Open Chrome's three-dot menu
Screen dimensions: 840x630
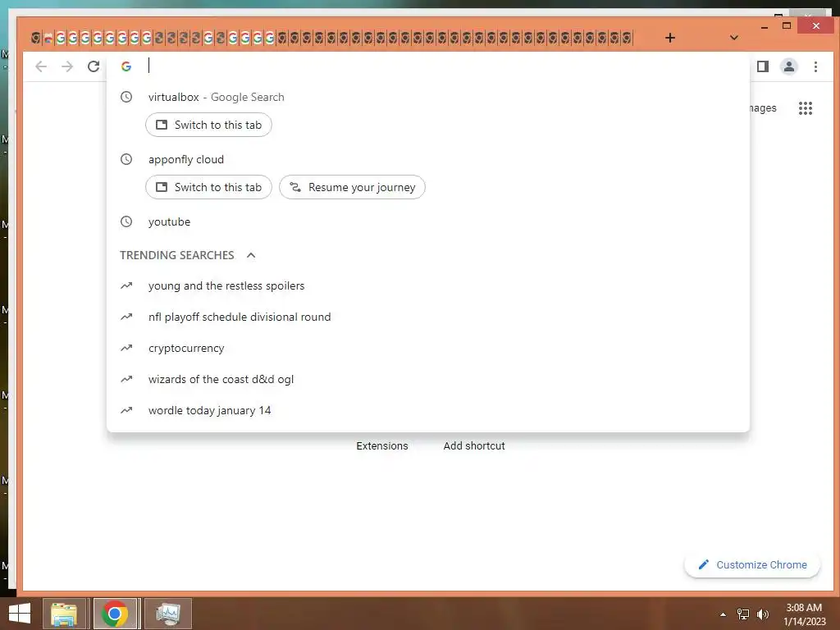click(x=815, y=66)
